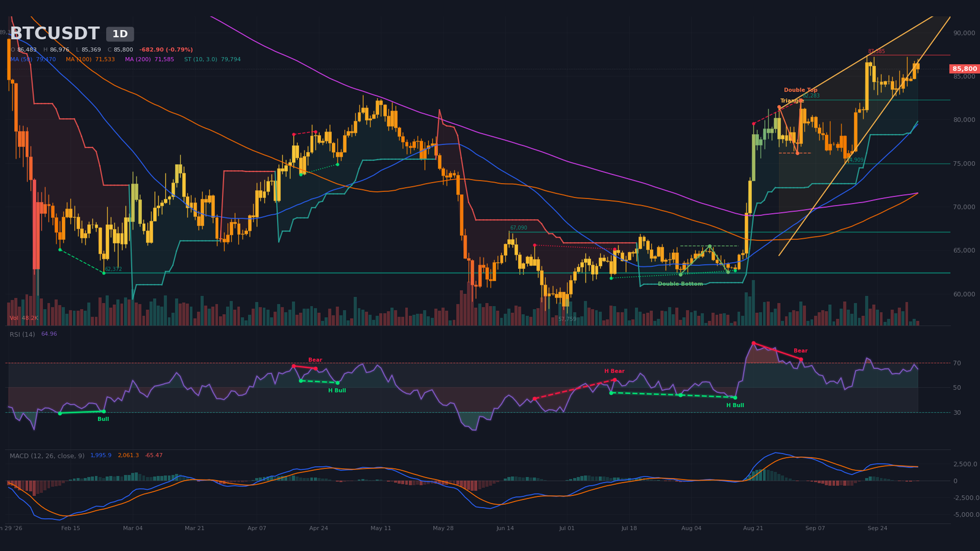Image resolution: width=980 pixels, height=551 pixels.
Task: Click the Feb 15 date axis label
Action: tap(70, 528)
